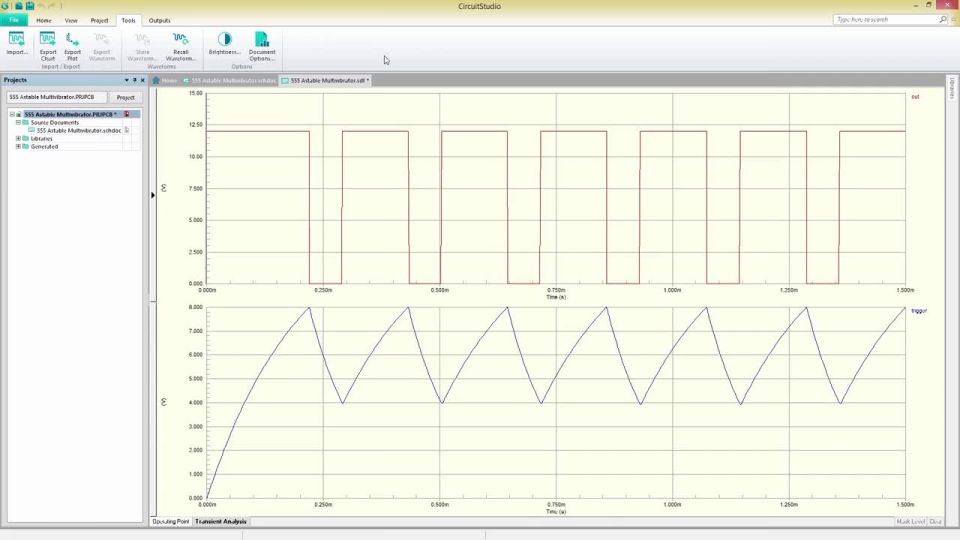
Task: Click the 15.00 value on the upper plot
Action: point(195,93)
